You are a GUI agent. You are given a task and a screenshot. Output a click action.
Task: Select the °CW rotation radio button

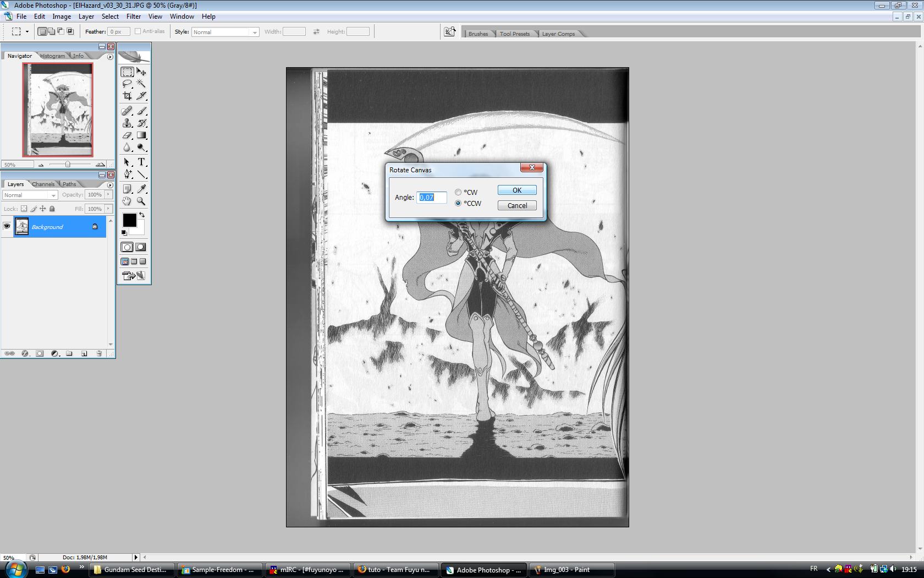[458, 192]
